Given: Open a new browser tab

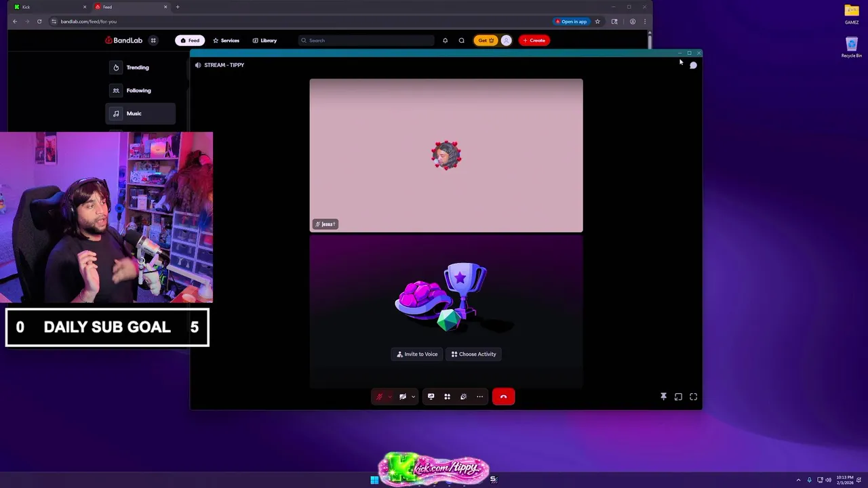Looking at the screenshot, I should tap(178, 7).
